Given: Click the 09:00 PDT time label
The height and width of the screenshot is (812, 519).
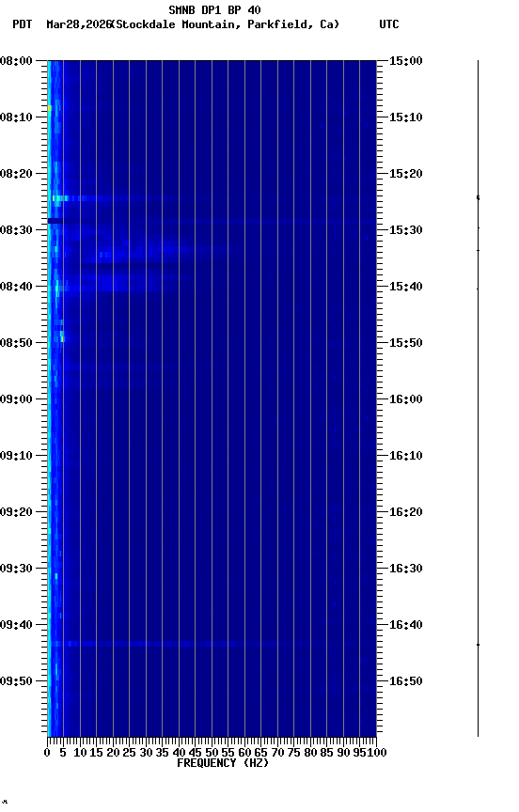Looking at the screenshot, I should [16, 399].
